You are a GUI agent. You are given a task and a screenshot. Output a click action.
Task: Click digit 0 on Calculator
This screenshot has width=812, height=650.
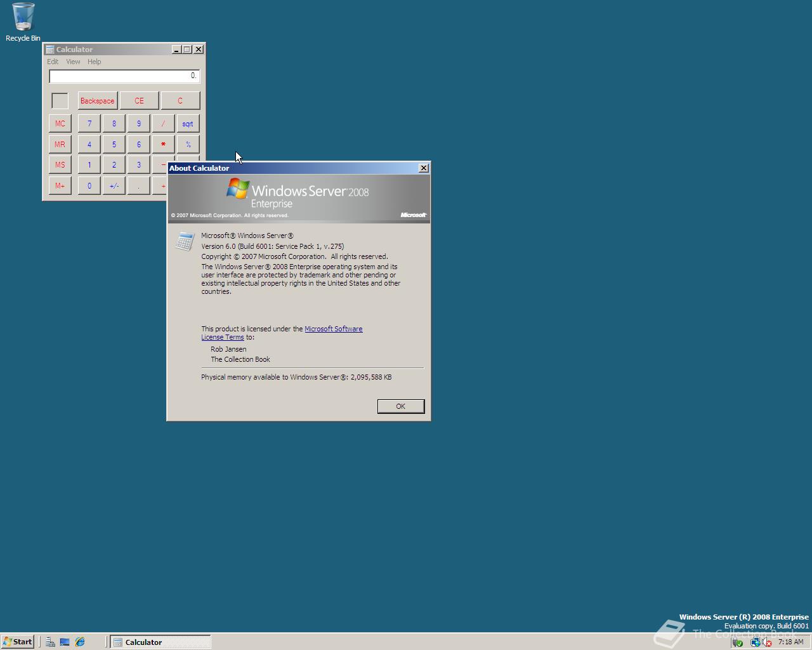pyautogui.click(x=89, y=185)
